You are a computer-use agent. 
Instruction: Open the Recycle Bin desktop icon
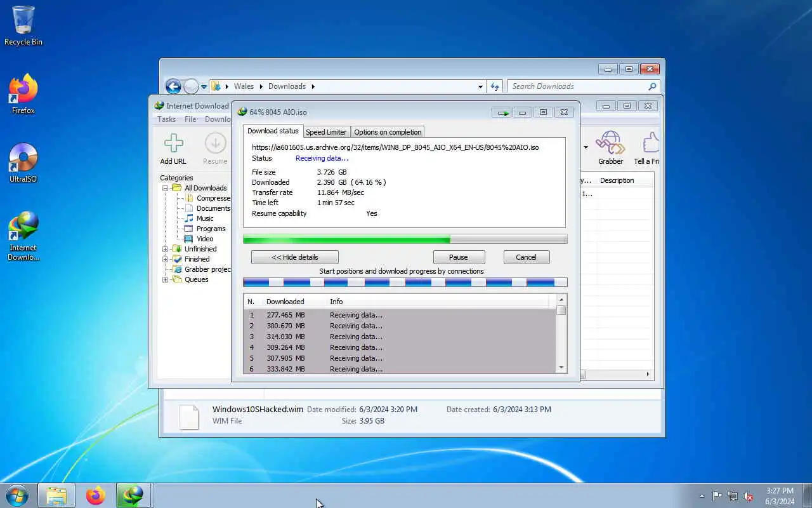23,25
